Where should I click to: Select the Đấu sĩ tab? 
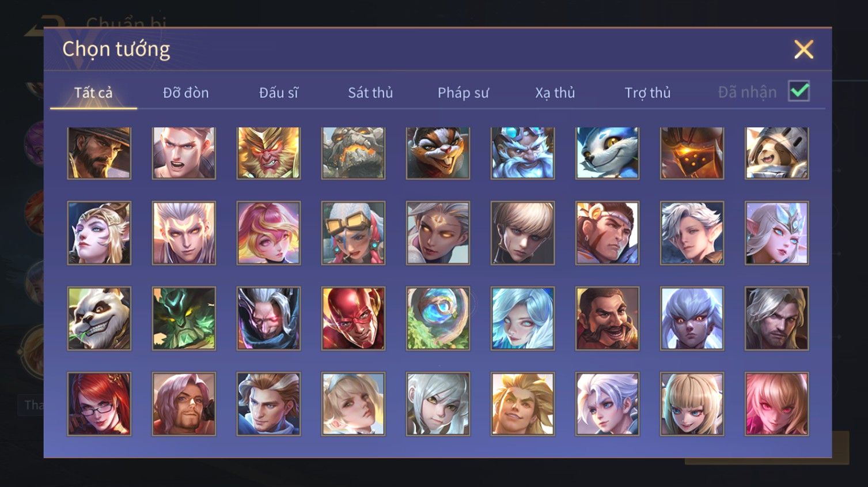coord(278,92)
